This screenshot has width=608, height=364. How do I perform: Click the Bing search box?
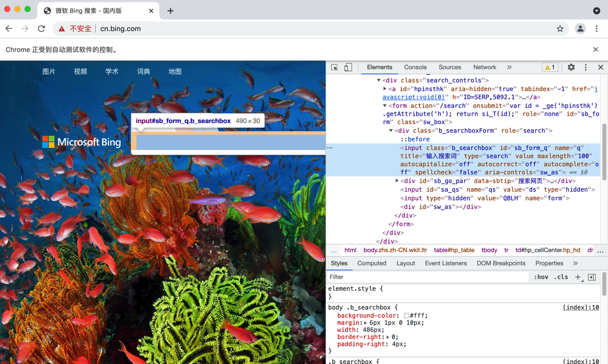(230, 142)
